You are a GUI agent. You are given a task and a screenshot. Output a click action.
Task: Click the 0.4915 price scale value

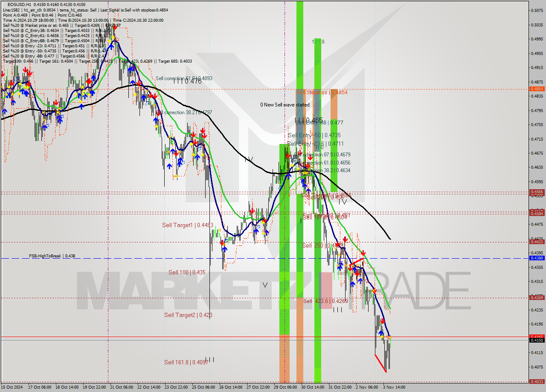tap(537, 68)
